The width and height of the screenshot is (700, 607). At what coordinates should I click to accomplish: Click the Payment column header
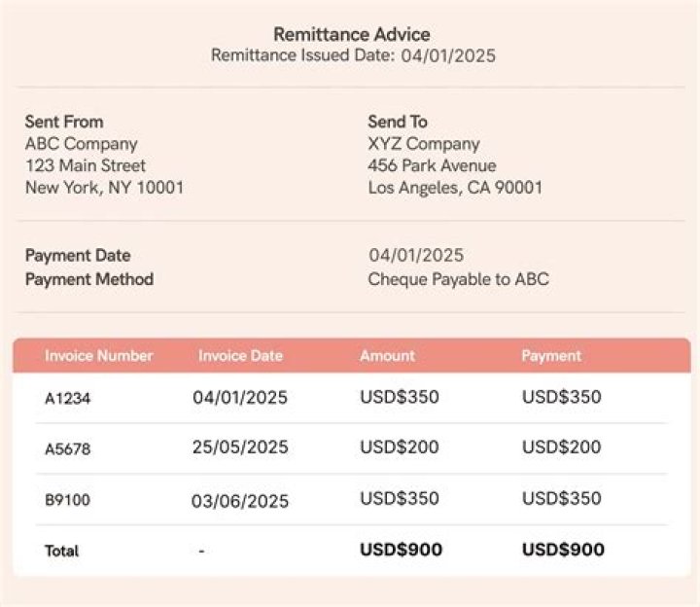(x=551, y=356)
